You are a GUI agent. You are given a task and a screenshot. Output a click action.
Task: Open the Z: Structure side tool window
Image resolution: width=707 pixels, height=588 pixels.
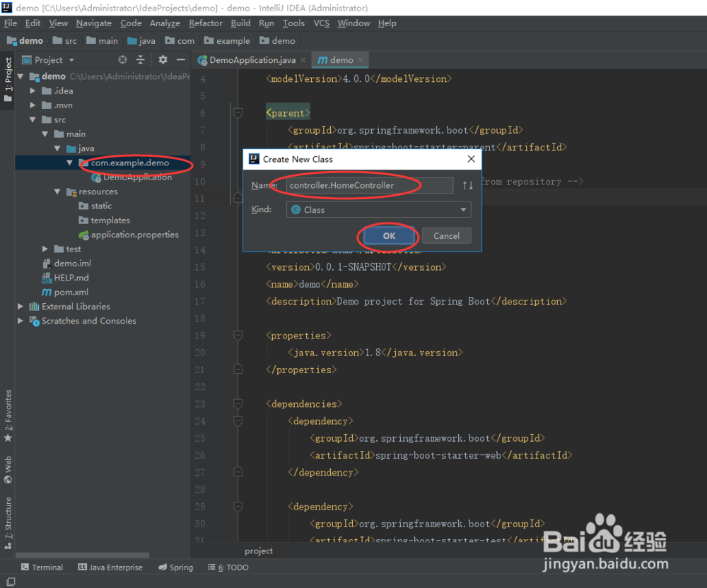(x=8, y=523)
